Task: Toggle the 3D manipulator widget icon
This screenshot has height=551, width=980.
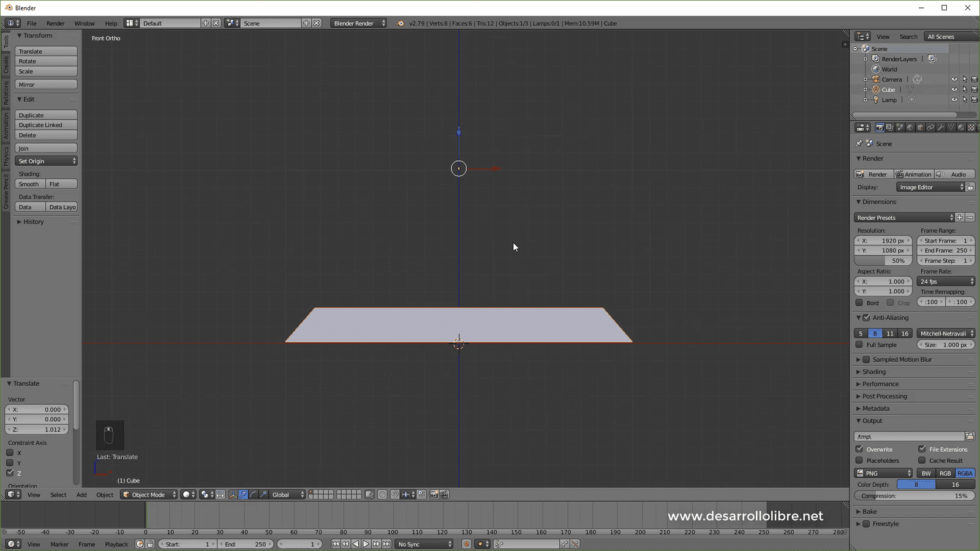Action: click(233, 495)
